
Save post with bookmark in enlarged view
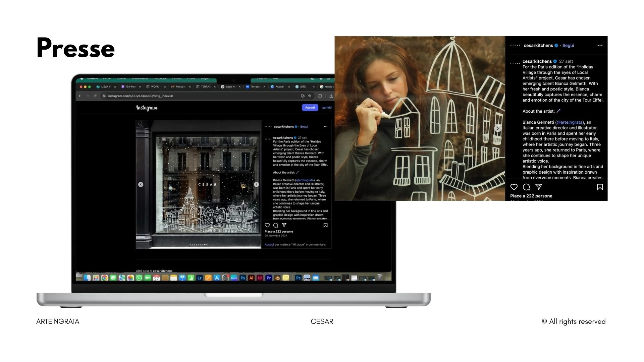tap(600, 187)
